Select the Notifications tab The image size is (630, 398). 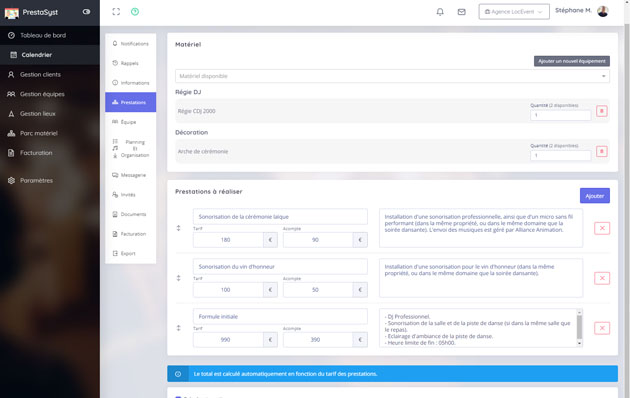click(131, 43)
